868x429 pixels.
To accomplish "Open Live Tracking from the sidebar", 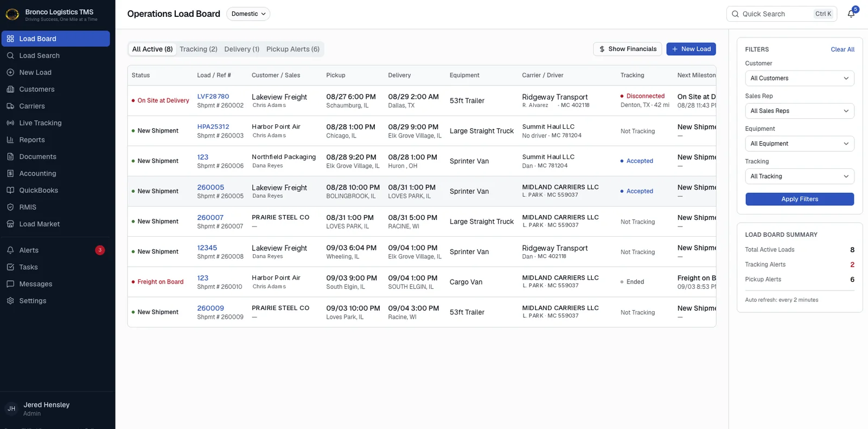I will 56,123.
